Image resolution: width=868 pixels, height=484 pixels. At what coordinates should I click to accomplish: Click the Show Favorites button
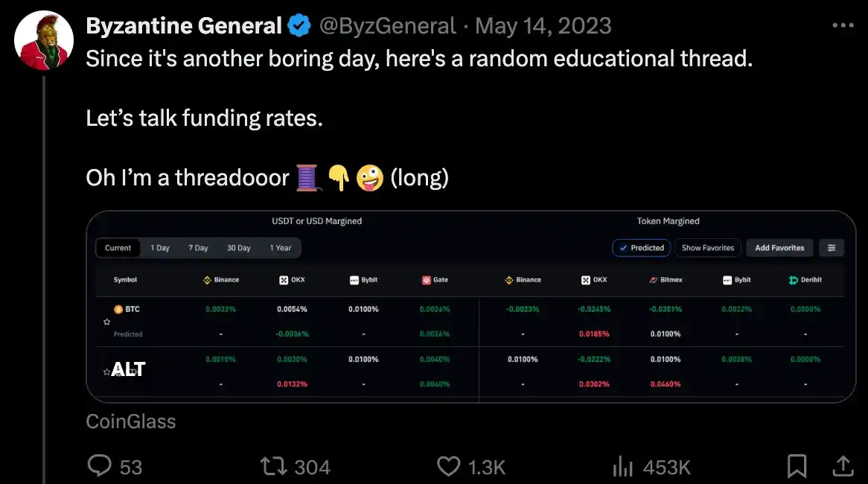(x=707, y=248)
